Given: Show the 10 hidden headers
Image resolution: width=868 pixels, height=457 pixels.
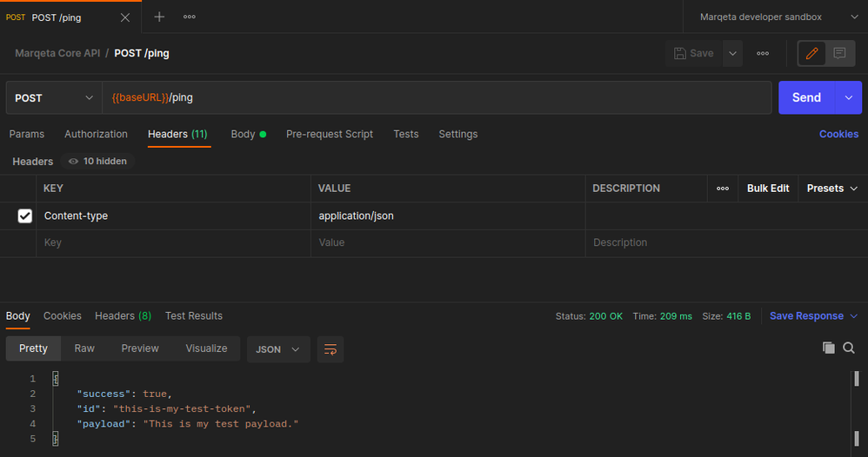Looking at the screenshot, I should (97, 162).
